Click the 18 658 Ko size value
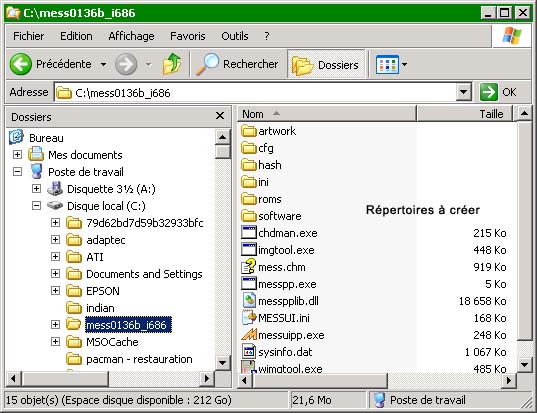Image resolution: width=537 pixels, height=413 pixels. pos(483,301)
